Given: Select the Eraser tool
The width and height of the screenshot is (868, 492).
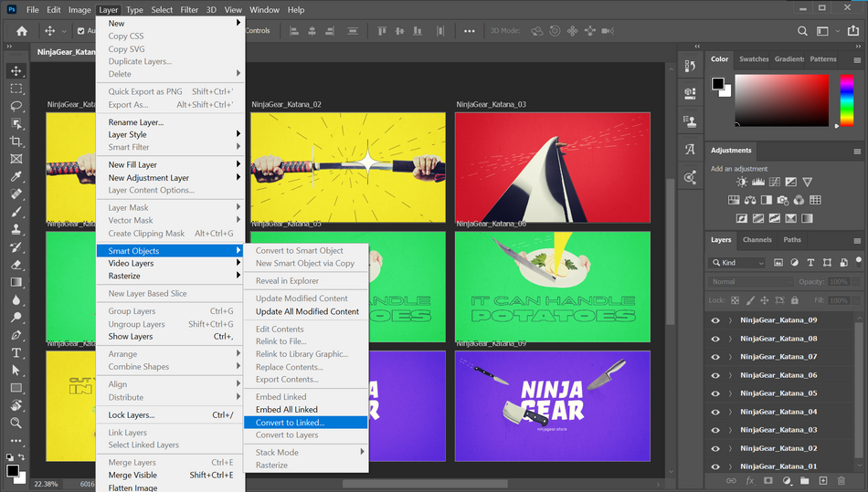Looking at the screenshot, I should point(16,265).
